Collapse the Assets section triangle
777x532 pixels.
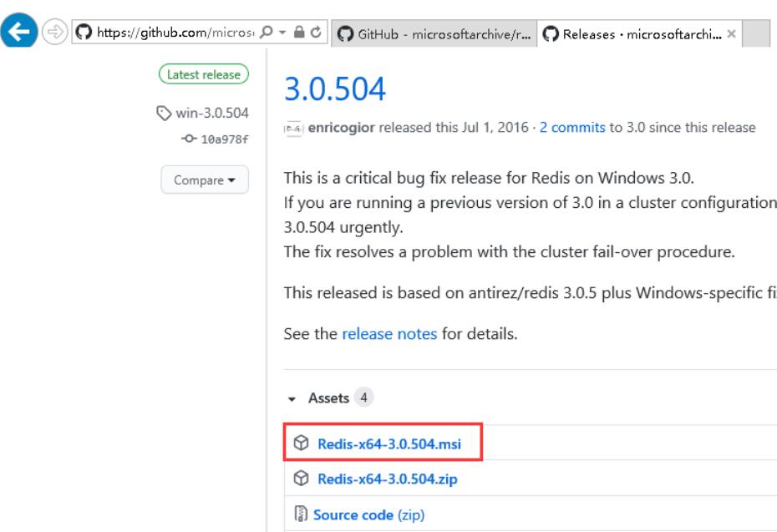pyautogui.click(x=292, y=398)
